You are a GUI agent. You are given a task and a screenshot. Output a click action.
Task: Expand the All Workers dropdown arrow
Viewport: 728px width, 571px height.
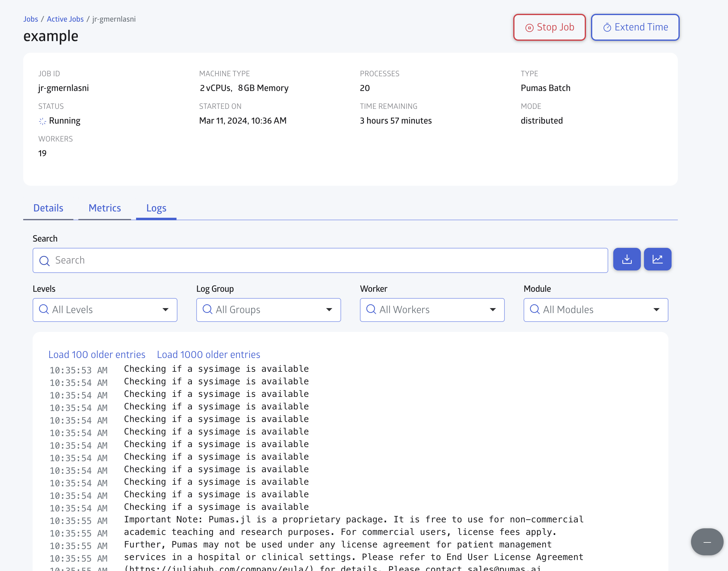click(493, 310)
